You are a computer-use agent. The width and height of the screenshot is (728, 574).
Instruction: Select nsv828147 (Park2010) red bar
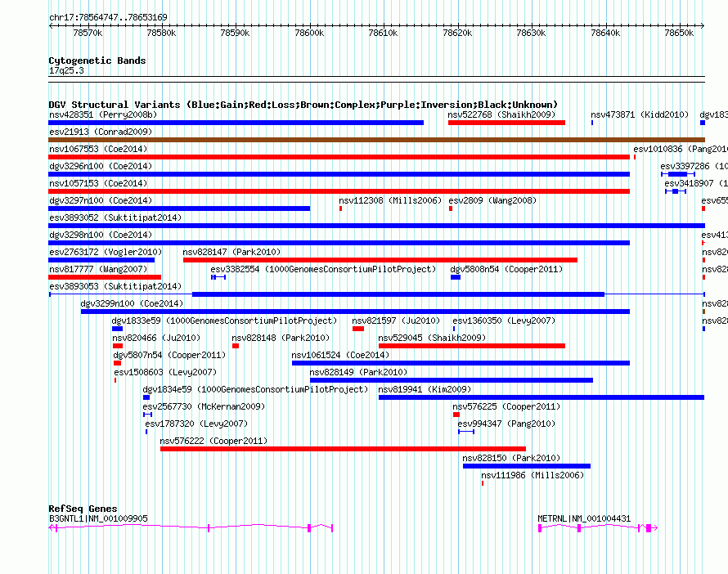coord(380,260)
